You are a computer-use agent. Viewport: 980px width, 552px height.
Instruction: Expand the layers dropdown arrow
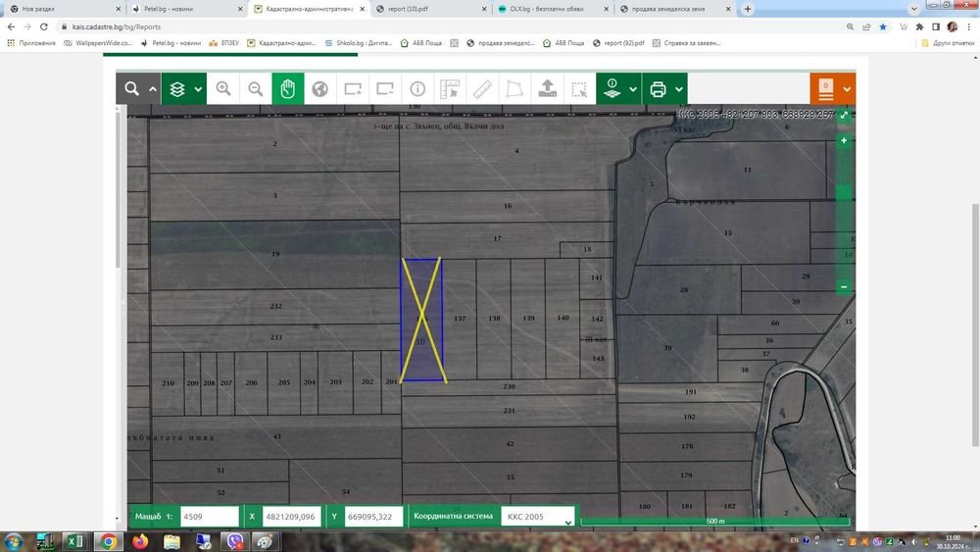[198, 89]
